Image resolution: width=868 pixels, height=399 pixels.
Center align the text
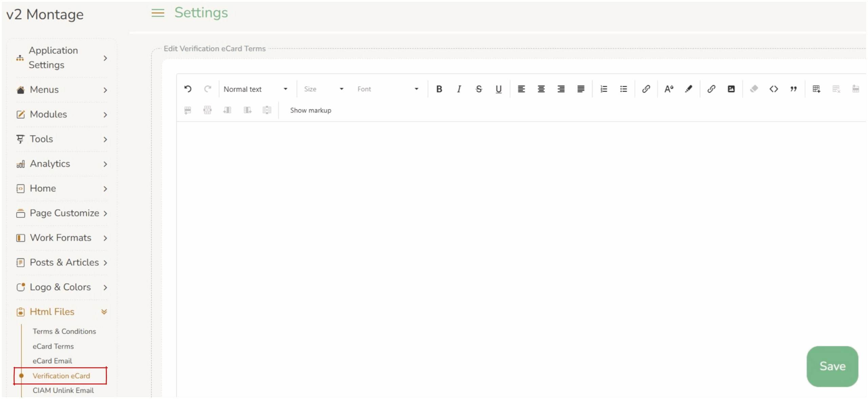[541, 89]
